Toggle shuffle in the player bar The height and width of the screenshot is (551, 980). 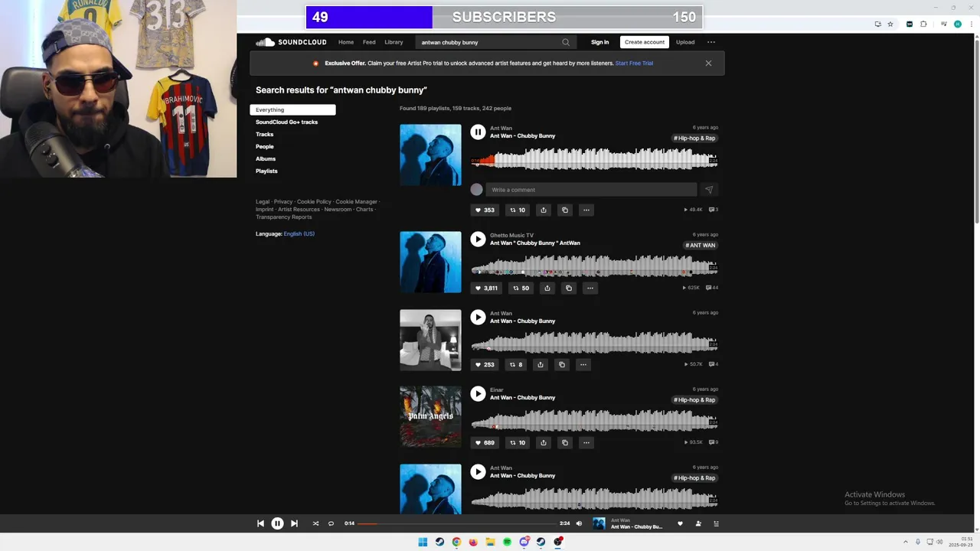tap(315, 523)
